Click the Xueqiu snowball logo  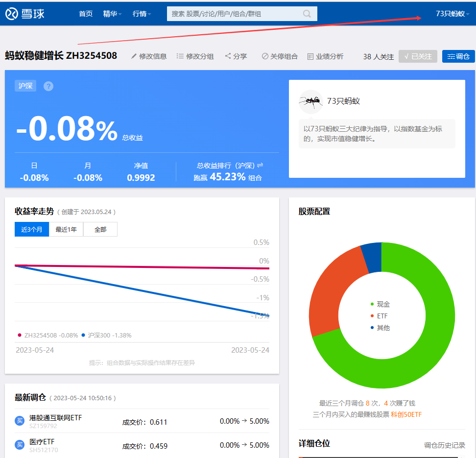[x=25, y=14]
